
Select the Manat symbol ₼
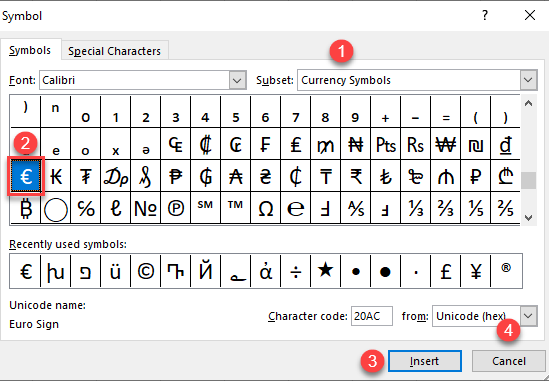[x=445, y=176]
